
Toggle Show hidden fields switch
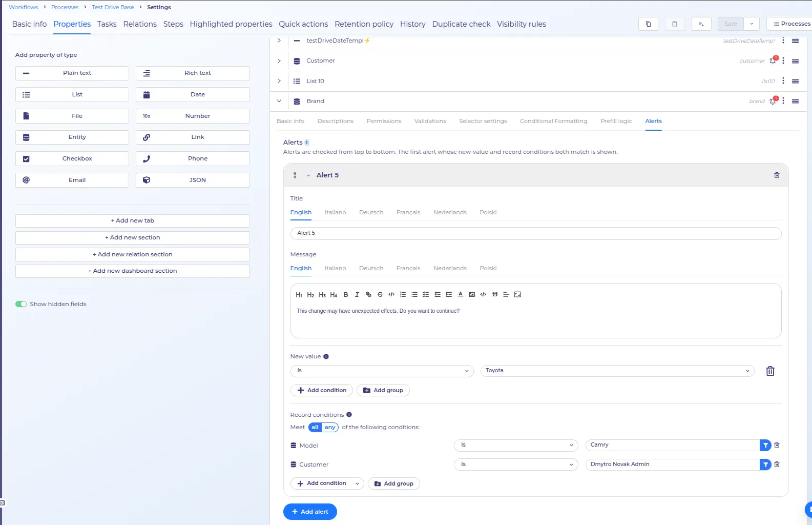(x=21, y=304)
